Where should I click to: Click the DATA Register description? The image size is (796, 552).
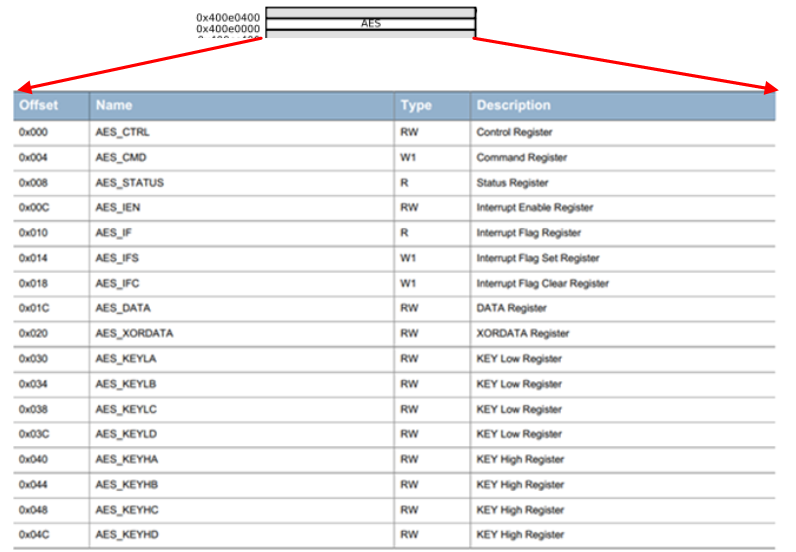pos(512,308)
